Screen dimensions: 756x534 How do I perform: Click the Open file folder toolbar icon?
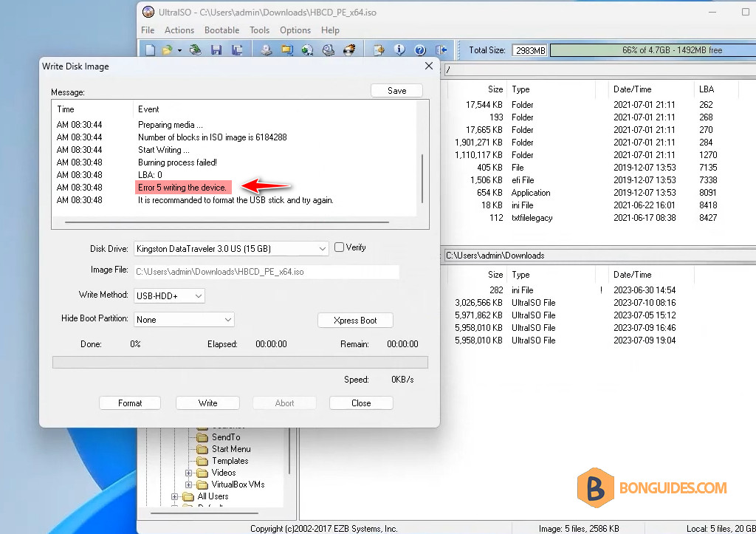[167, 49]
